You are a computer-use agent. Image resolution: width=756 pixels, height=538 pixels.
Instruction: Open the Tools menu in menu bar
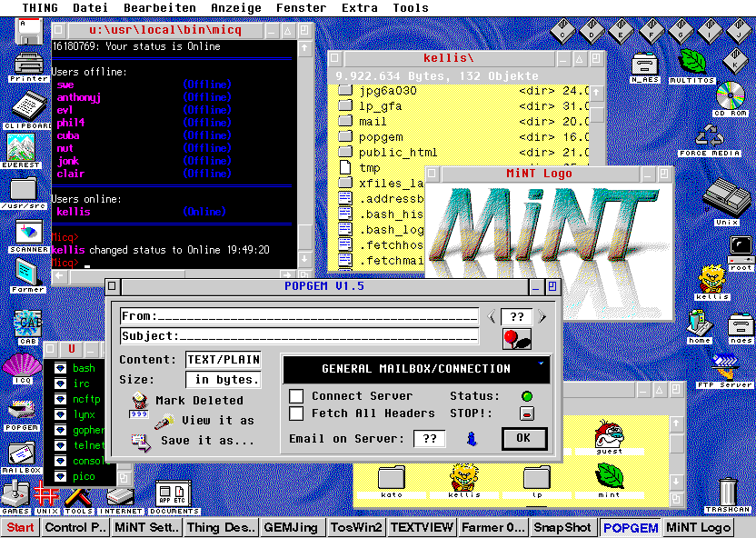point(411,7)
